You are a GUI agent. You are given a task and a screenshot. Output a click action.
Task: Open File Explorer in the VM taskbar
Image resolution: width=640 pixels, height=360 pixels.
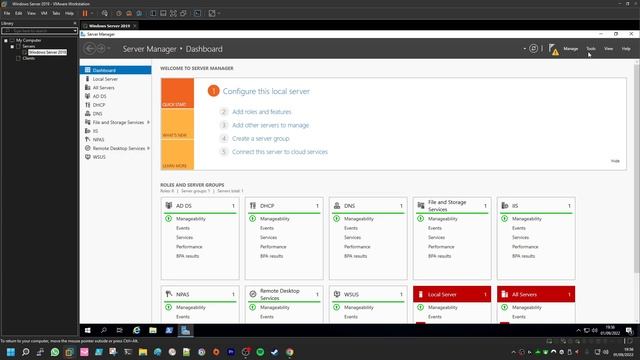153,330
